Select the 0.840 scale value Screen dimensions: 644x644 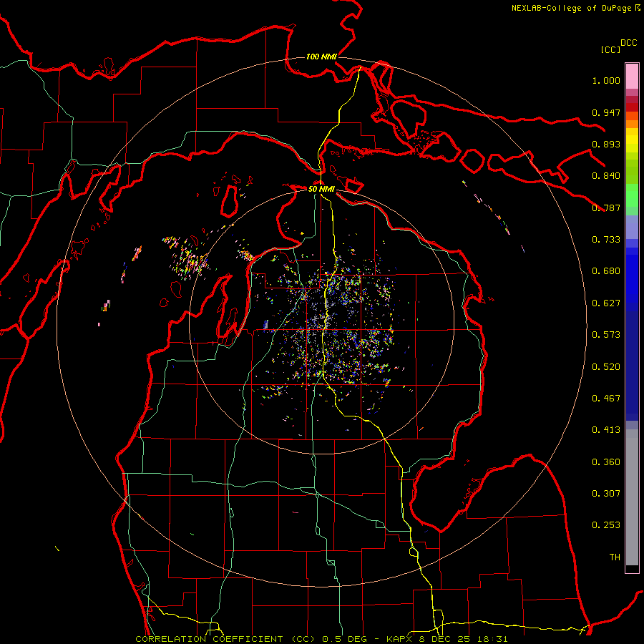pyautogui.click(x=606, y=176)
